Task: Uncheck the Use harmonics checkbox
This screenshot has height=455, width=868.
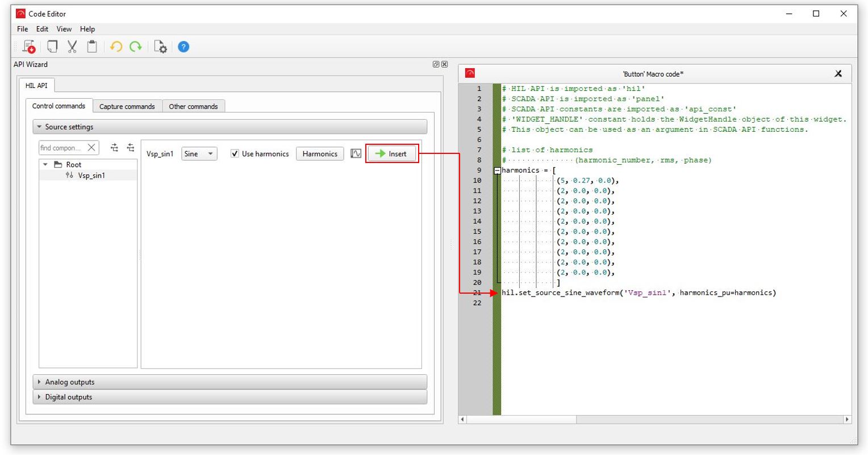Action: (x=235, y=154)
